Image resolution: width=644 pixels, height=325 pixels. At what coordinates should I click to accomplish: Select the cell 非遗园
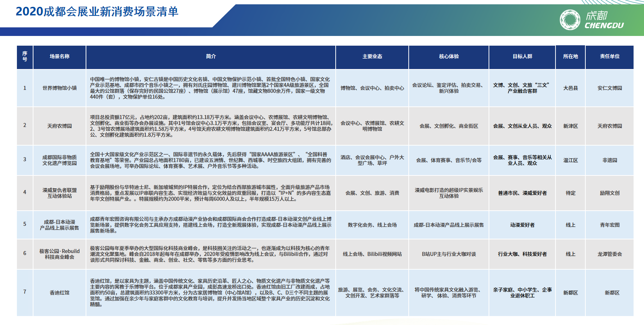click(x=610, y=160)
